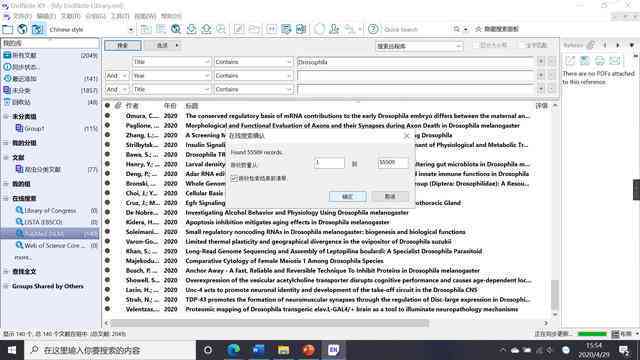640x360 pixels.
Task: Switch to Online Search Mode globe icon
Action: click(22, 29)
